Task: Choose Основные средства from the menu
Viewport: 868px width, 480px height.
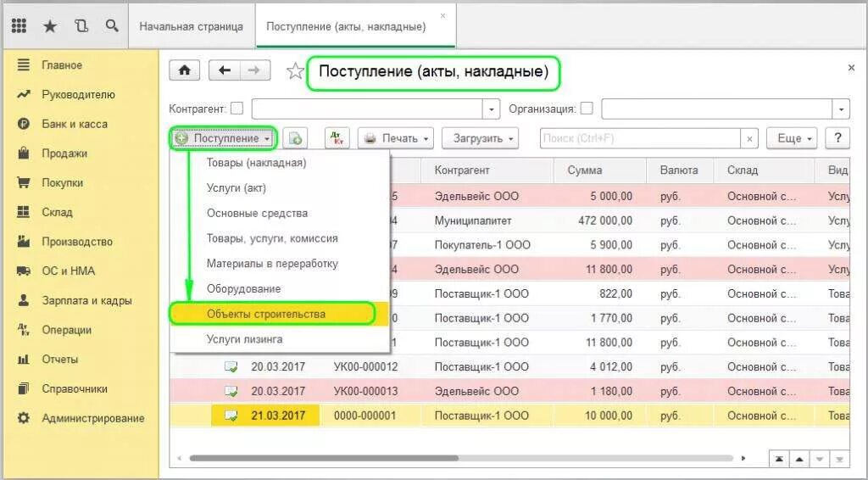Action: (257, 213)
